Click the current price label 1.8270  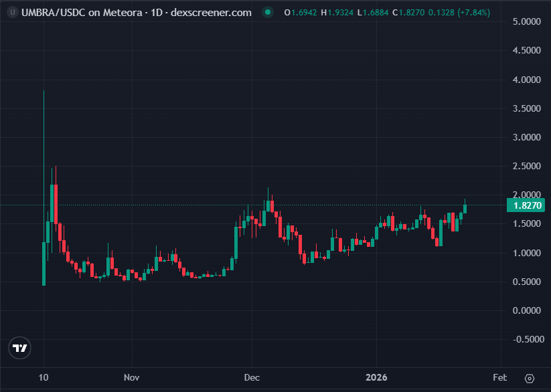(526, 205)
